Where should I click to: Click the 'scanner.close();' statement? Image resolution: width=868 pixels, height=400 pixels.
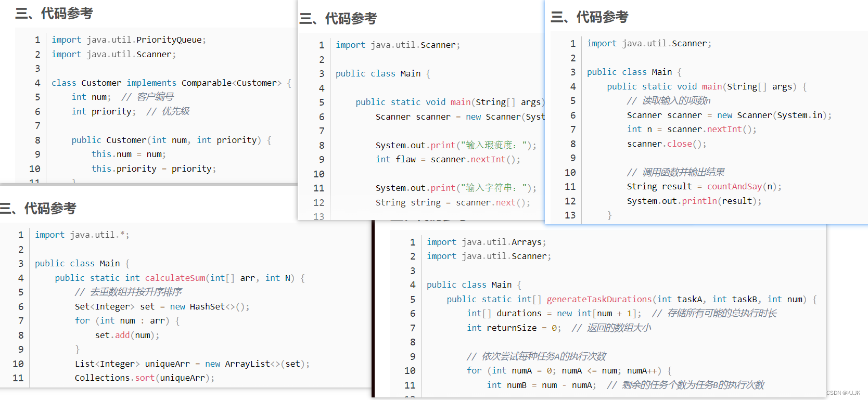[667, 144]
